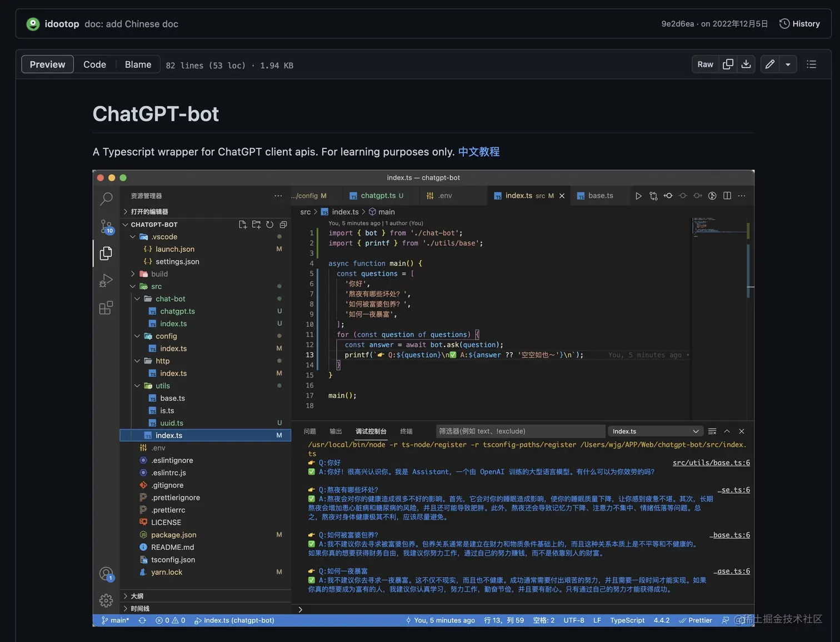Click the errors and warnings count in status bar
This screenshot has height=642, width=840.
171,620
